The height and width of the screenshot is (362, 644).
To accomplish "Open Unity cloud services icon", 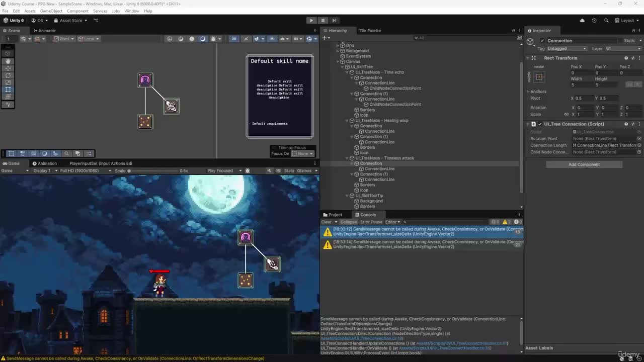I will [x=582, y=21].
